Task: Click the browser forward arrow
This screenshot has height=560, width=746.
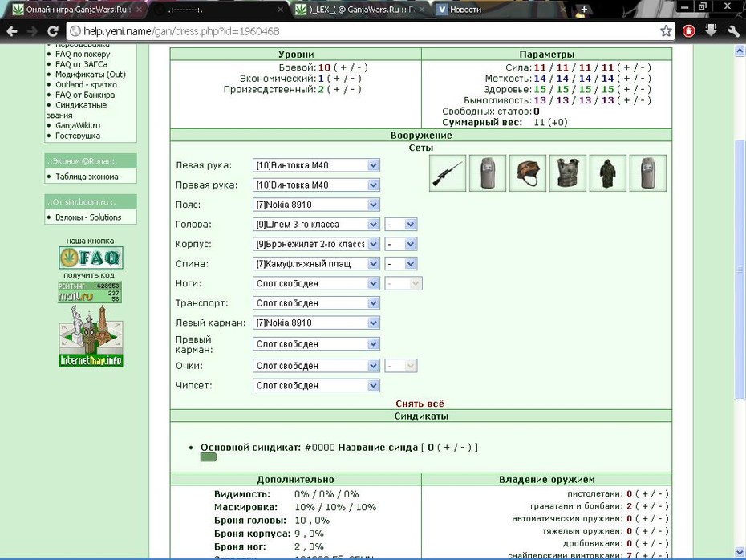Action: [32, 31]
